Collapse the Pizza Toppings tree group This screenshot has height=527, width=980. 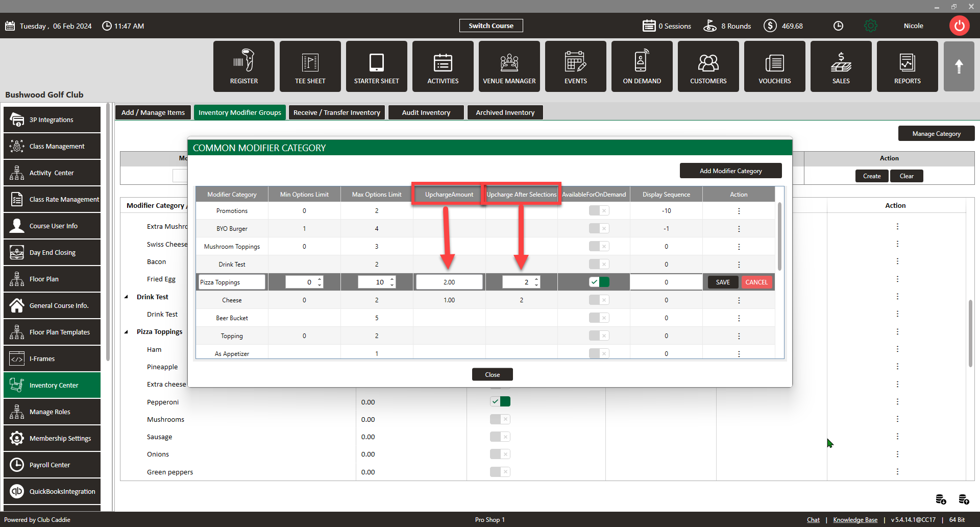(127, 332)
